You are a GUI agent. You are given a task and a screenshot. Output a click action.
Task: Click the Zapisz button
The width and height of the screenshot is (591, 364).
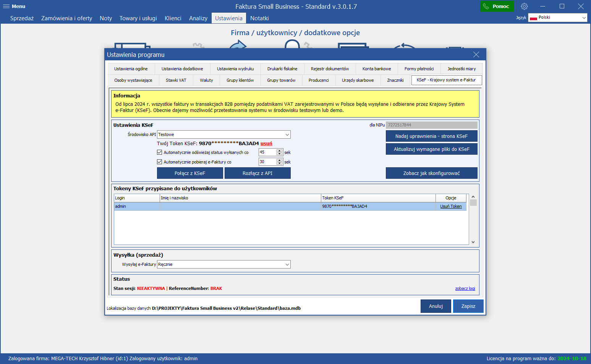point(468,306)
